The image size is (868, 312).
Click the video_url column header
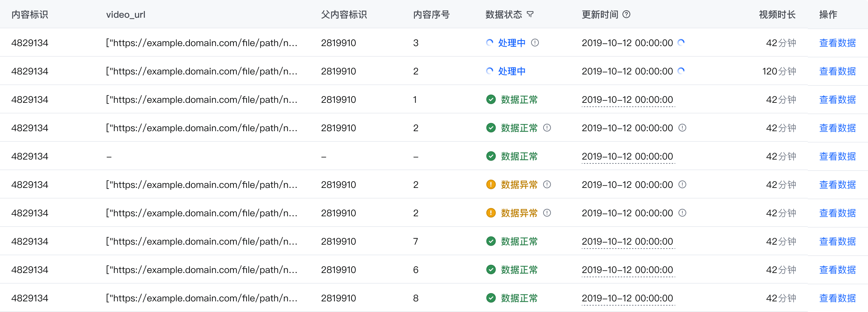(126, 15)
